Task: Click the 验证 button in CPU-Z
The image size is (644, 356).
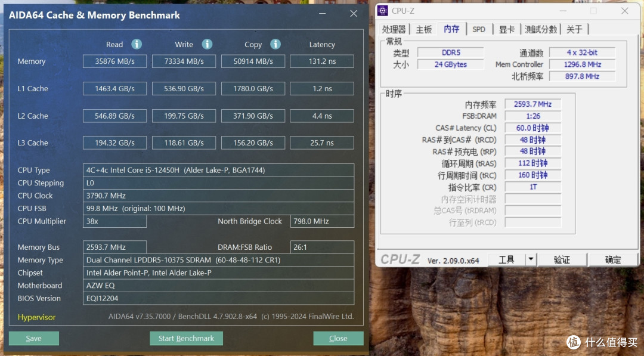Action: 562,259
